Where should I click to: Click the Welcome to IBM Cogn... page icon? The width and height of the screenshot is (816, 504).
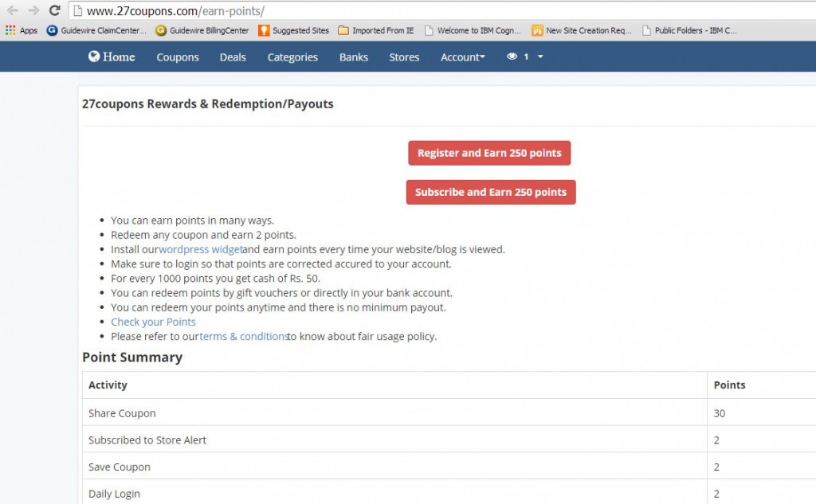point(429,30)
